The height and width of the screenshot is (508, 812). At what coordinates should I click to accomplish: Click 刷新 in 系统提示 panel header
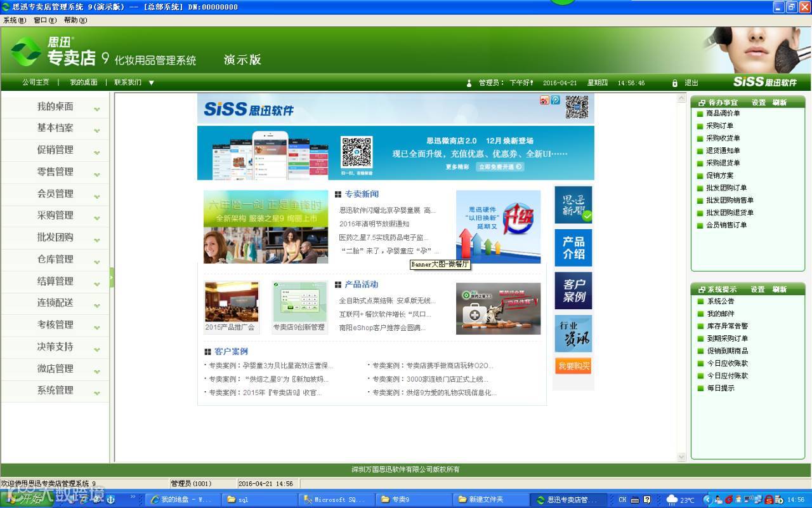click(x=780, y=290)
